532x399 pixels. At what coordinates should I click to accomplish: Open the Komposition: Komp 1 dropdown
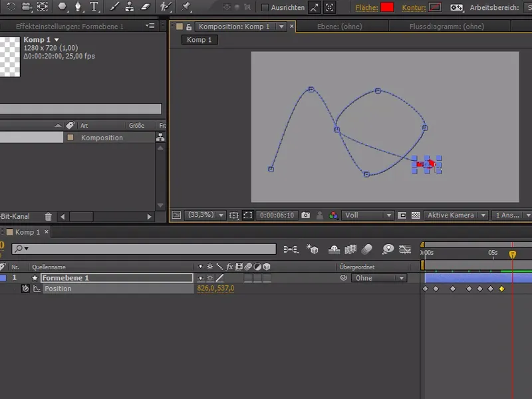(281, 27)
